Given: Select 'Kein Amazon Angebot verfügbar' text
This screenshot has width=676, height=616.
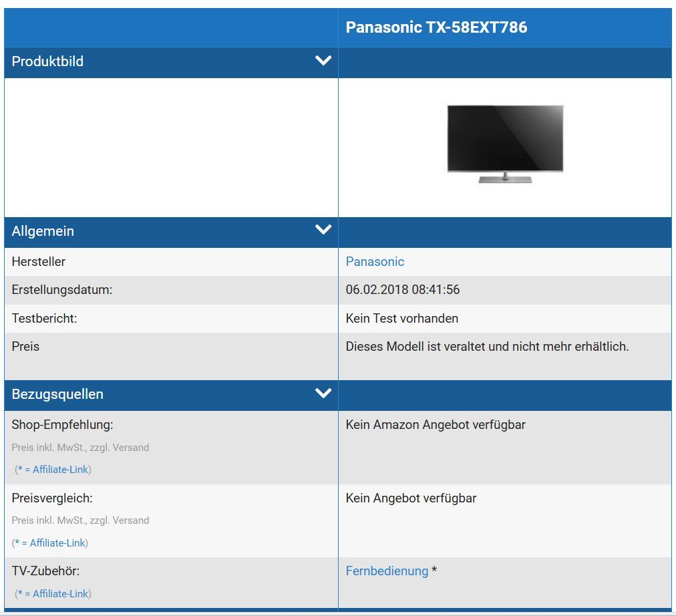Looking at the screenshot, I should tap(436, 425).
